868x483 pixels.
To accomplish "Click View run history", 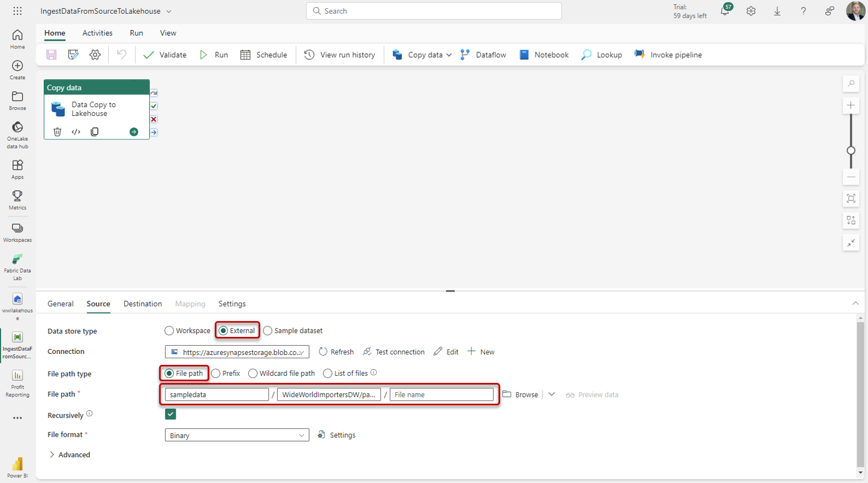I will (339, 55).
